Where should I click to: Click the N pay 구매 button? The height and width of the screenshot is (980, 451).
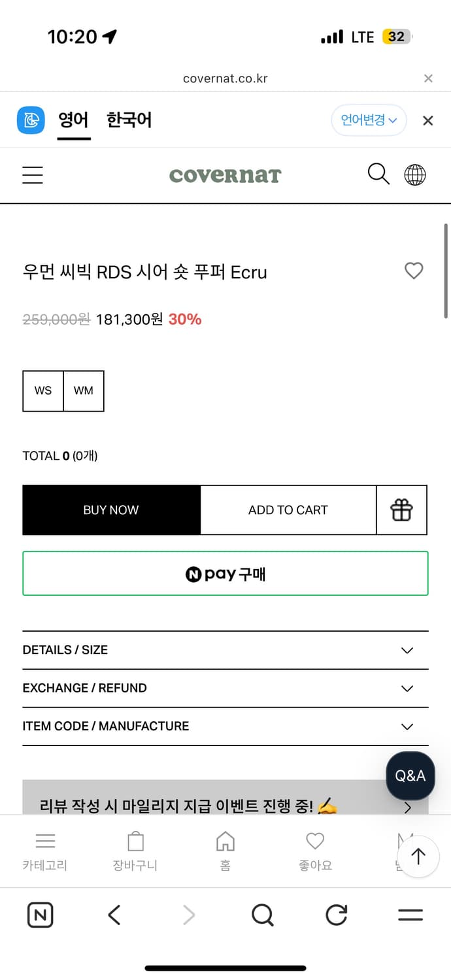(225, 573)
